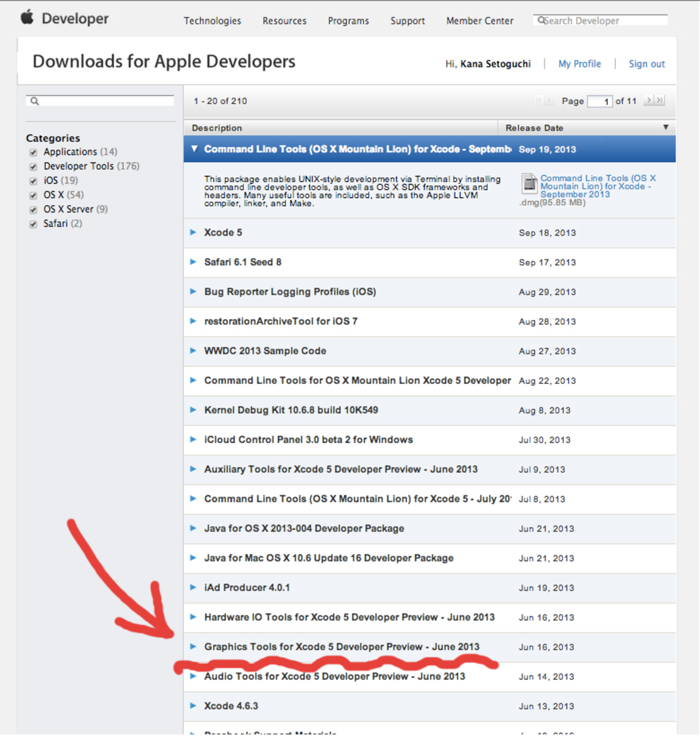The image size is (700, 738).
Task: Click the Sign out link
Action: [x=646, y=64]
